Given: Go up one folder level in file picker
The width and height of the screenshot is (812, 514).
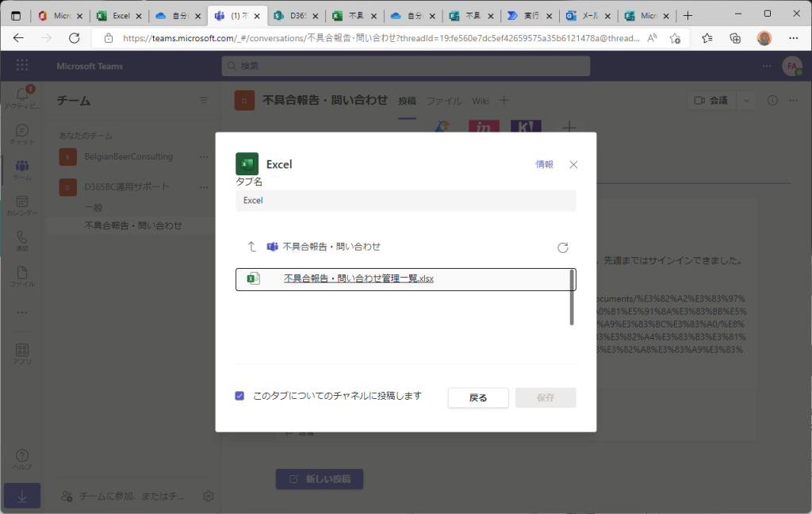Looking at the screenshot, I should 251,247.
